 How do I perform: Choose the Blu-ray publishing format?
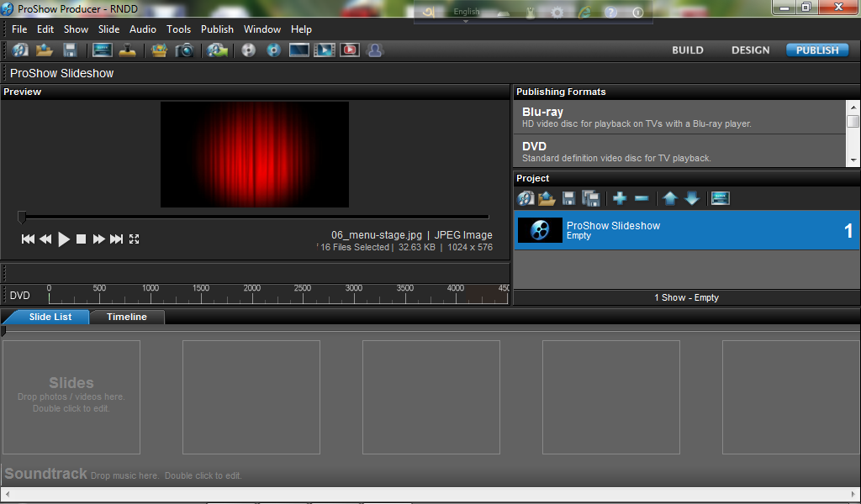pos(679,117)
